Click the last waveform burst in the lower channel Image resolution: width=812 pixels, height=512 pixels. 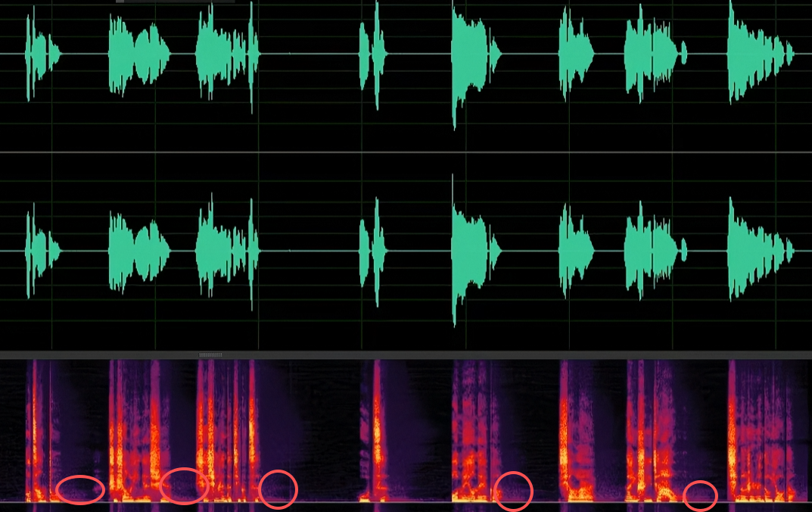click(761, 250)
